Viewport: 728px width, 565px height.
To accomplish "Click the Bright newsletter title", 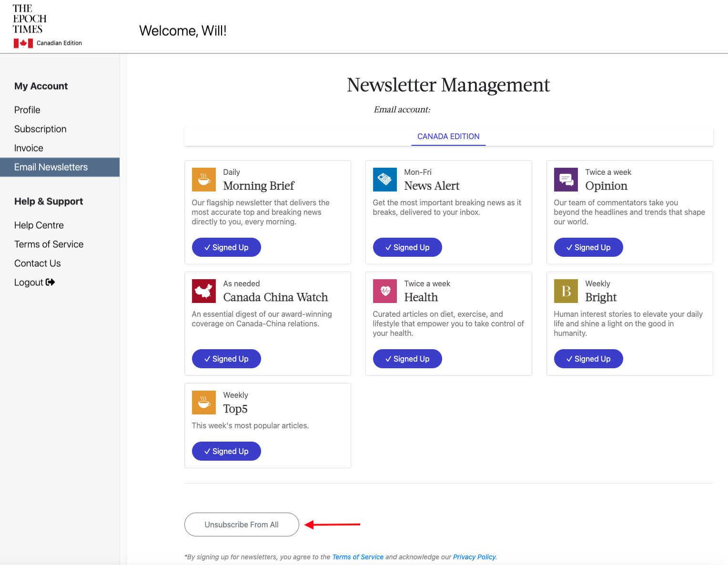I will point(601,297).
